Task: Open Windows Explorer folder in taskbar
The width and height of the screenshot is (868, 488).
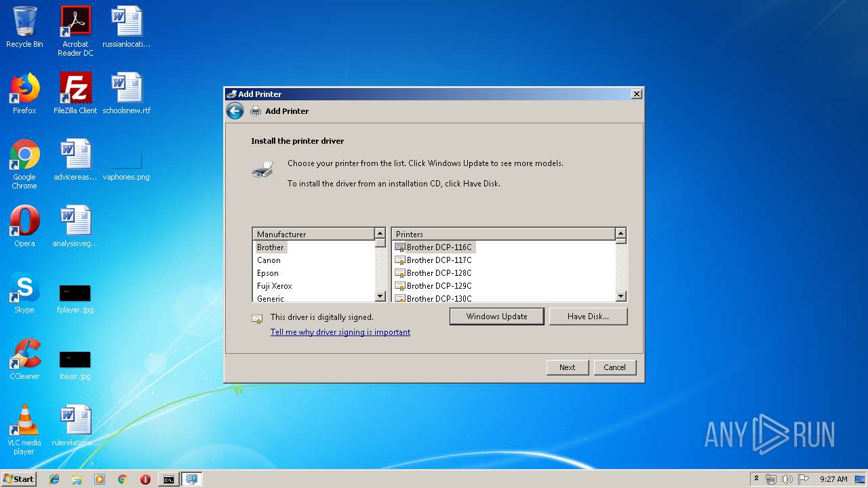Action: click(77, 479)
